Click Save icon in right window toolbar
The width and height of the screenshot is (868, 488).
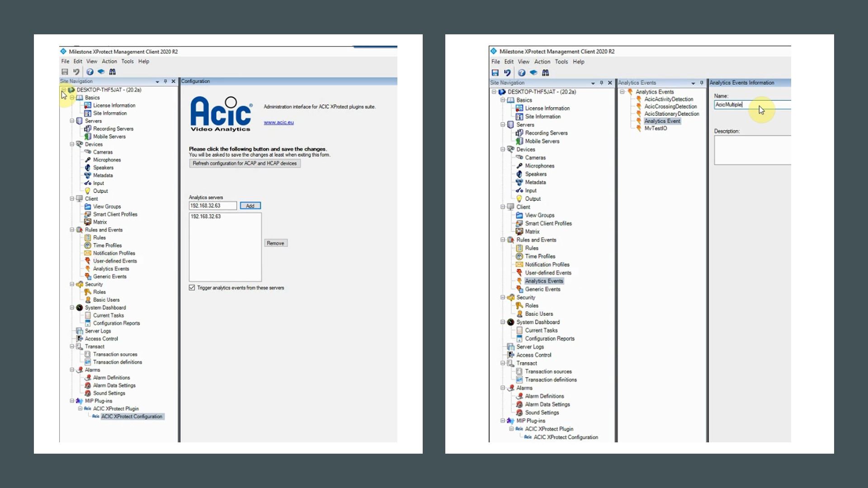(495, 73)
